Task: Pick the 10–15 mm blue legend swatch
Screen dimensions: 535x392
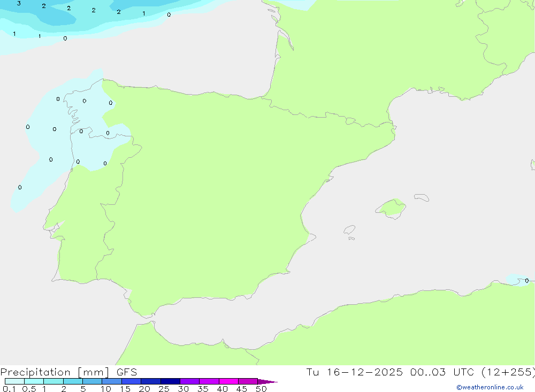Action: 112,381
